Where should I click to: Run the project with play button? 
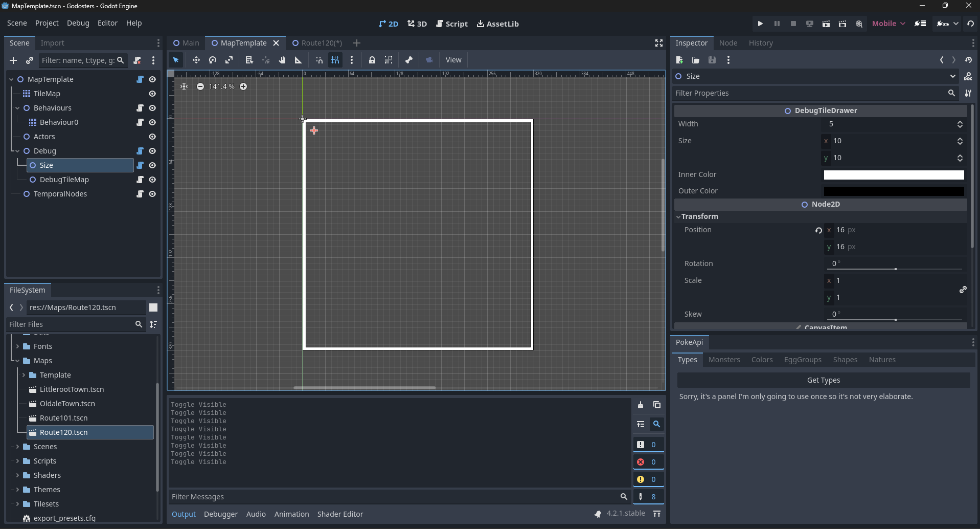click(760, 24)
